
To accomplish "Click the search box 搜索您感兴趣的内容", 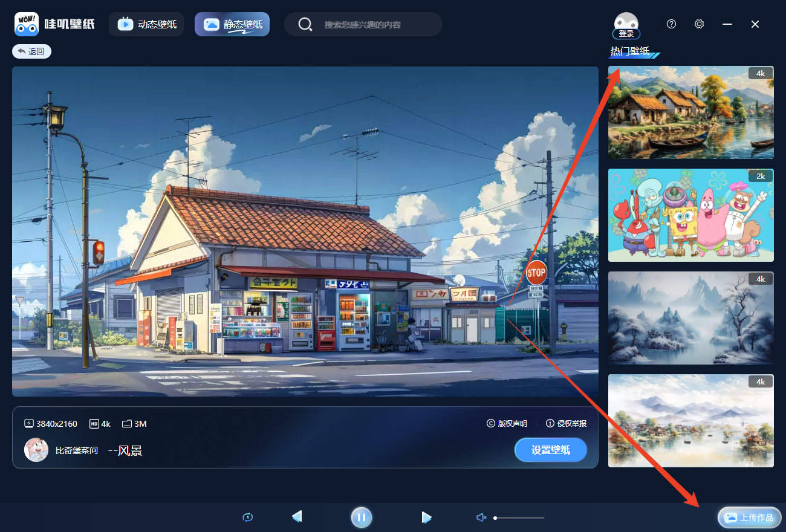I will 363,25.
